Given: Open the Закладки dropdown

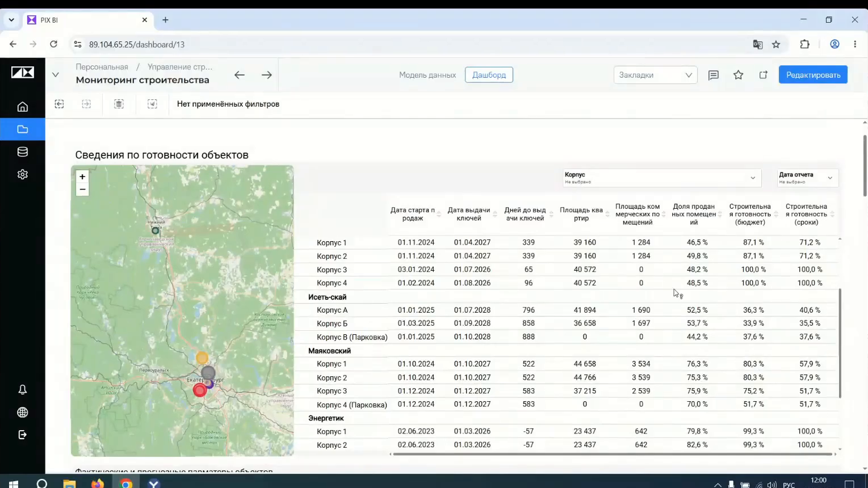Looking at the screenshot, I should coord(655,75).
